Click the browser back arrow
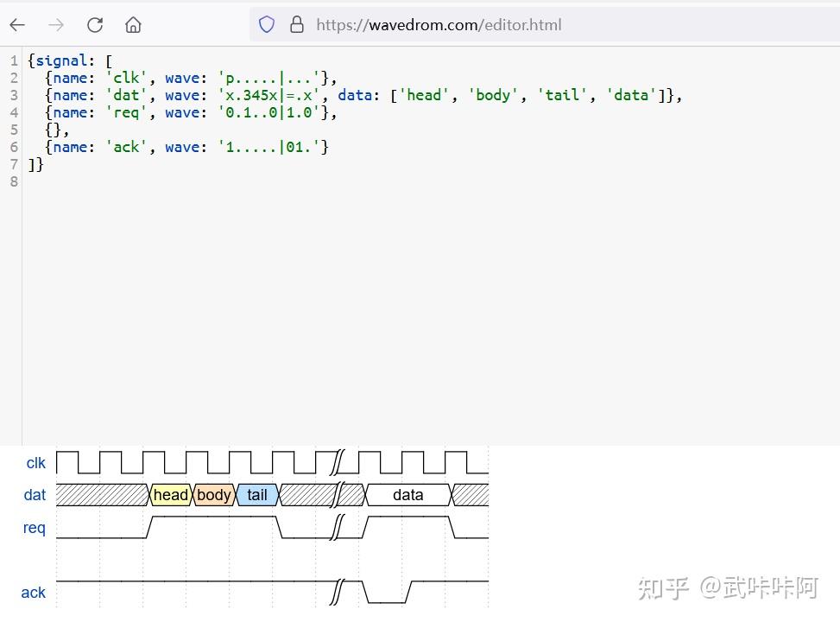Viewport: 840px width, 622px height. pos(17,25)
